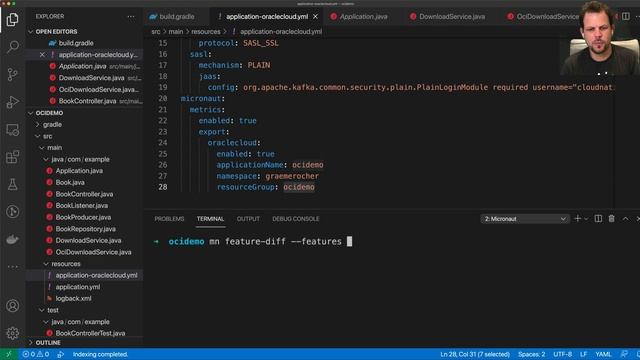Open the Accounts menu icon
The height and width of the screenshot is (360, 640).
tap(12, 305)
